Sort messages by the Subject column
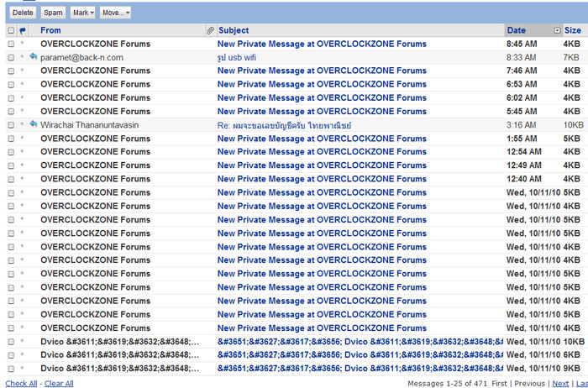 pos(234,30)
